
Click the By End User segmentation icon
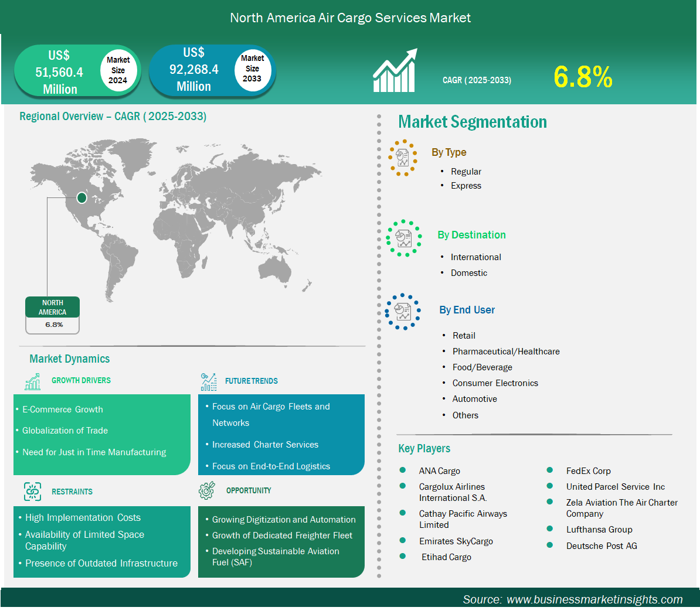click(403, 312)
